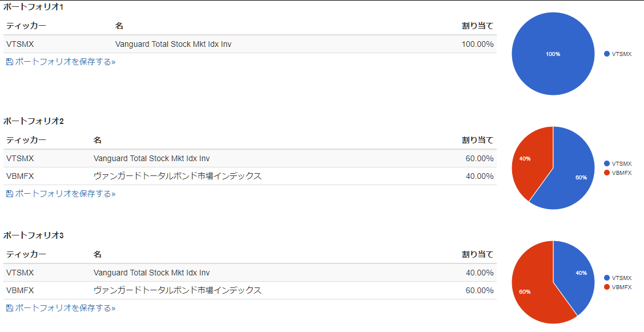The image size is (644, 332).
Task: Click the 100% blue pie of Portfolio 1
Action: [553, 54]
